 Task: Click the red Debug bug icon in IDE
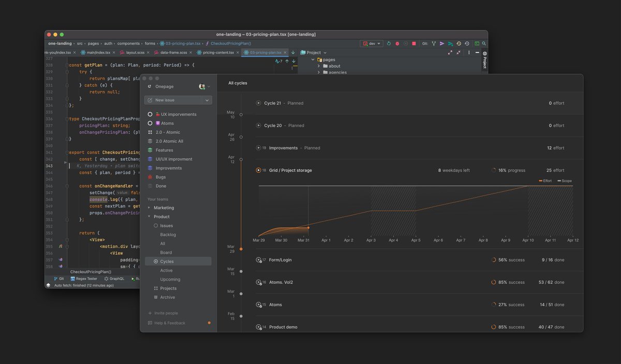click(397, 44)
